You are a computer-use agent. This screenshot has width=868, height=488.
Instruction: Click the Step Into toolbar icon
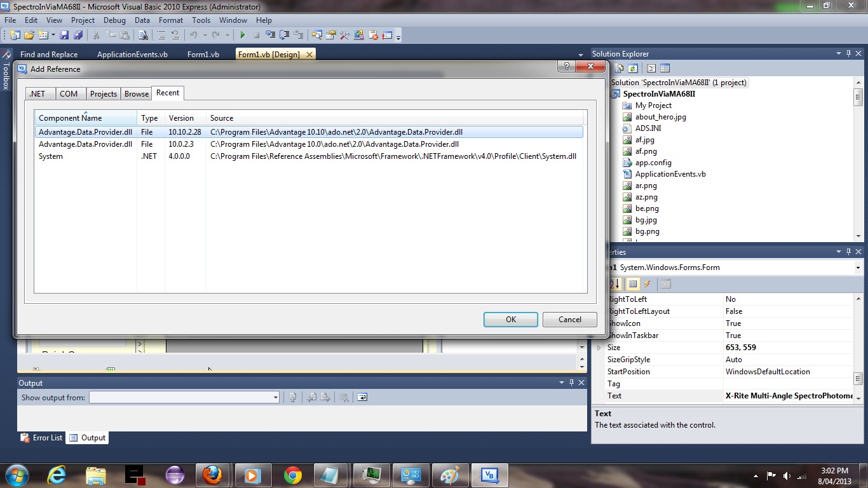[270, 36]
